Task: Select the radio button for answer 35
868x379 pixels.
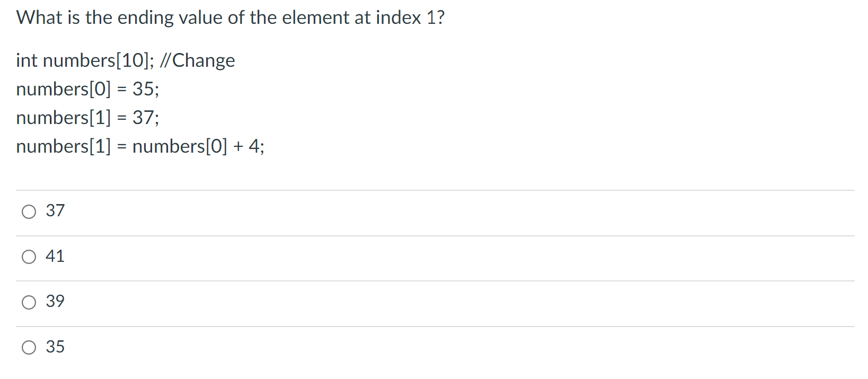Action: point(29,348)
